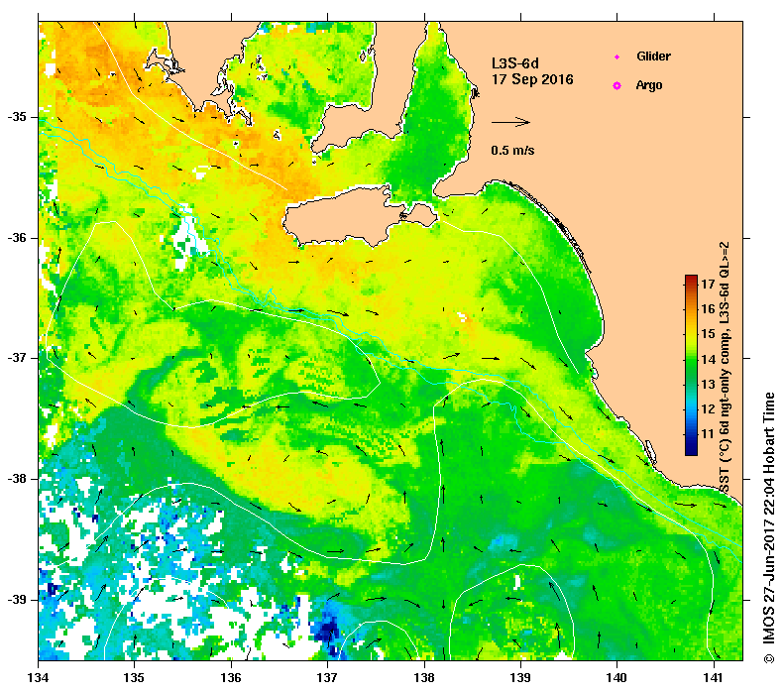Click colorbar value '14'
The image size is (784, 694).
[708, 359]
